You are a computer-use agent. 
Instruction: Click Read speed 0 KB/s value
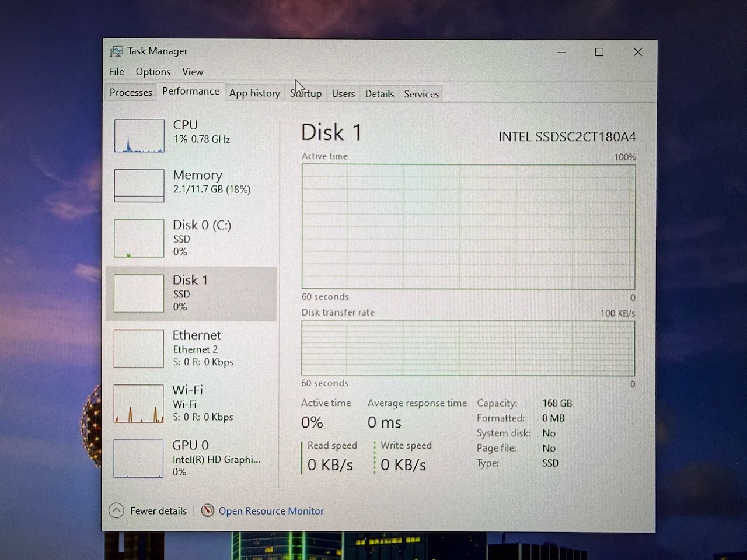[330, 465]
